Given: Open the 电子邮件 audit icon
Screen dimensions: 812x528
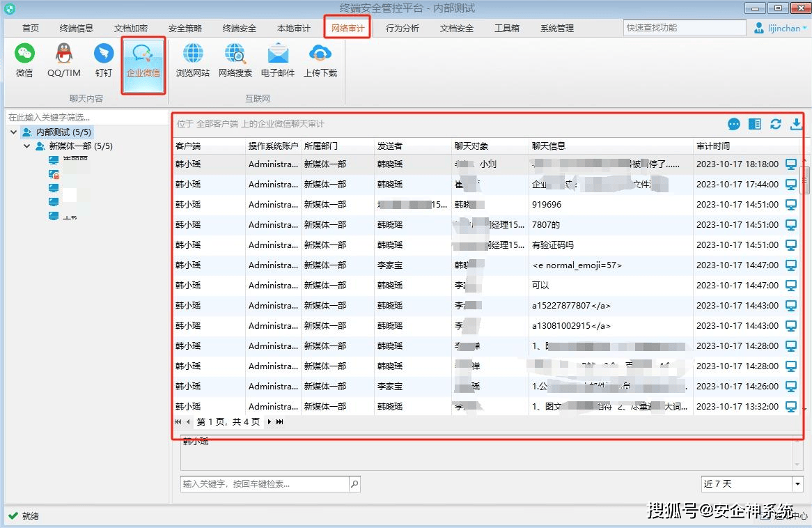Looking at the screenshot, I should click(x=278, y=61).
